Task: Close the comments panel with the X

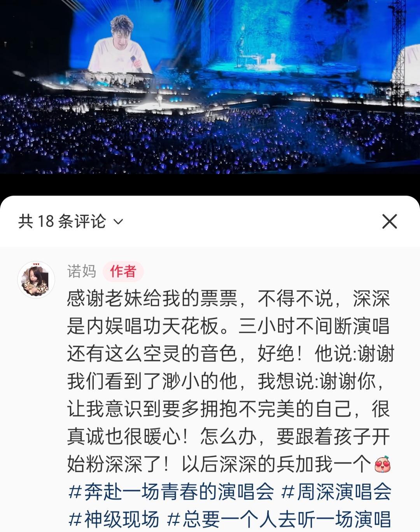Action: tap(389, 221)
